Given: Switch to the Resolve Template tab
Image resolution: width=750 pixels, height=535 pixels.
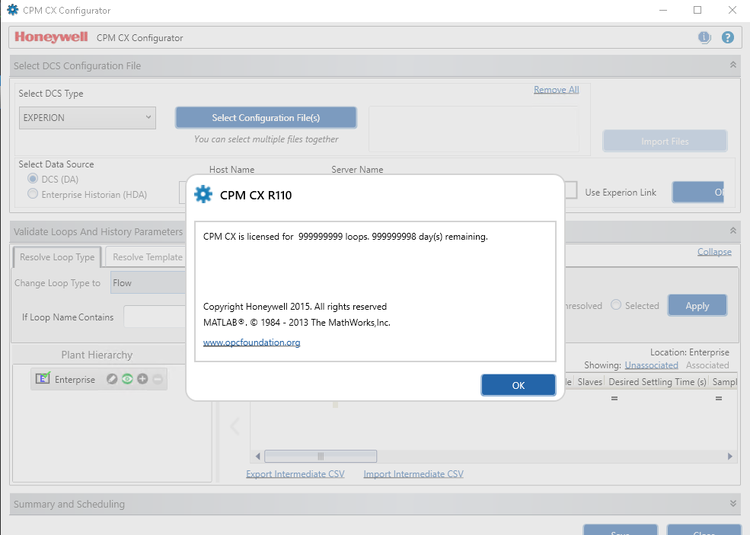Looking at the screenshot, I should pyautogui.click(x=147, y=257).
